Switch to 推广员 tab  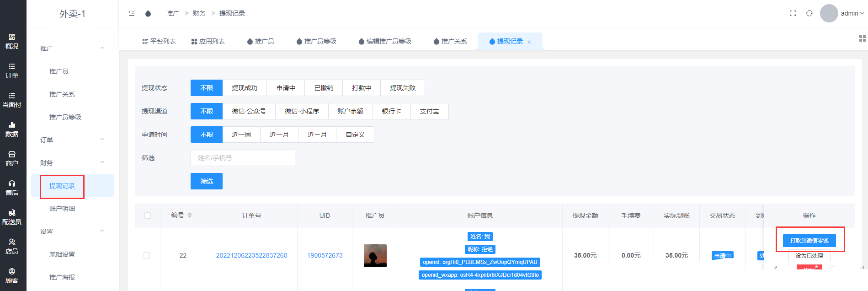pyautogui.click(x=261, y=41)
